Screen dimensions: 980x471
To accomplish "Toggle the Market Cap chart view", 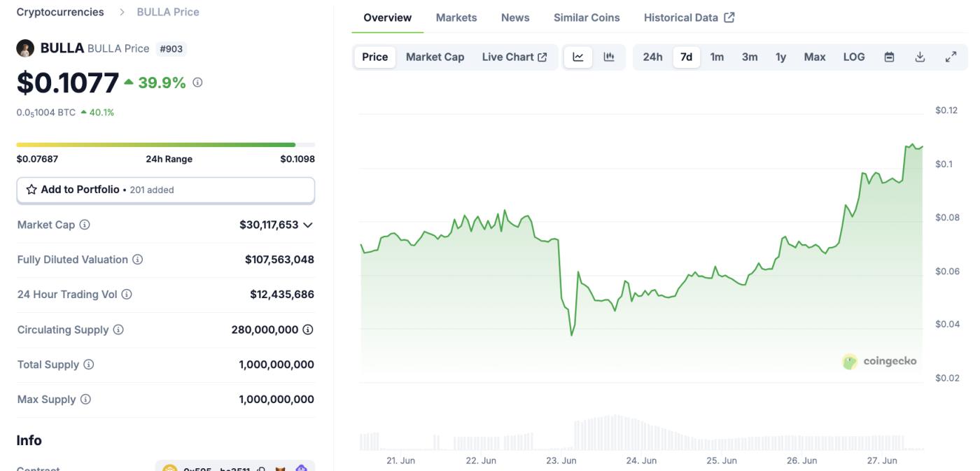I will click(x=434, y=56).
